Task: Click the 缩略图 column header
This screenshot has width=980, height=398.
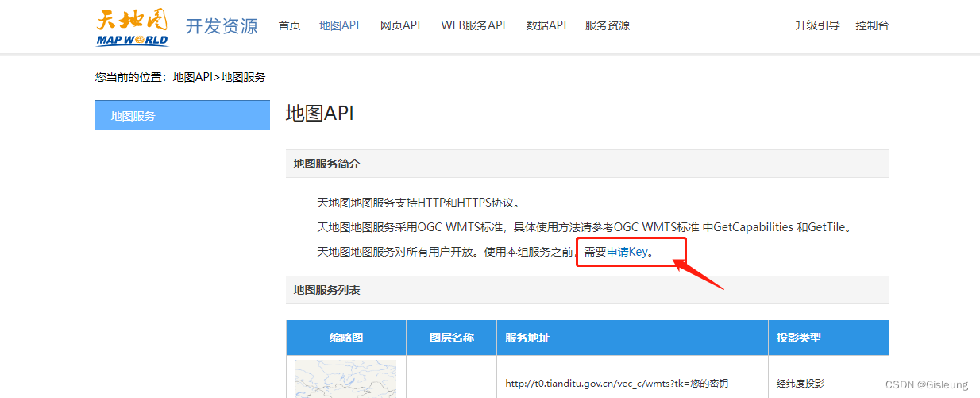Action: (346, 338)
